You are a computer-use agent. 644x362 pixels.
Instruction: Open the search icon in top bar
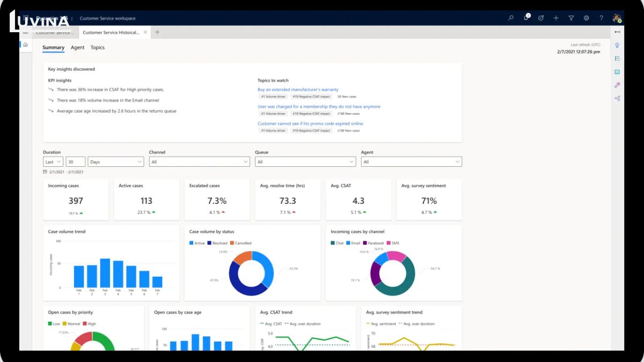[511, 18]
